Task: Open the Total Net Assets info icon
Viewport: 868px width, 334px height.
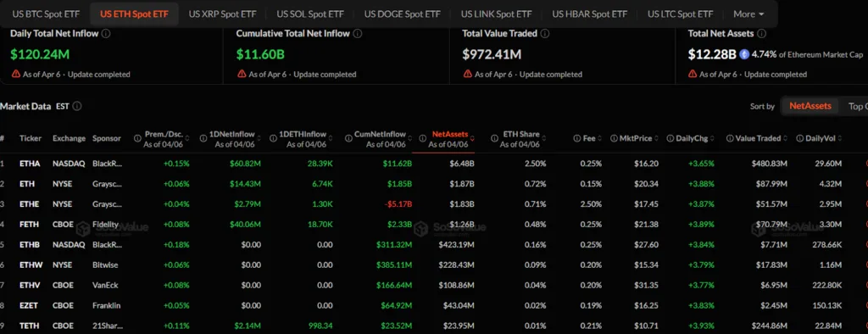Action: [x=761, y=33]
